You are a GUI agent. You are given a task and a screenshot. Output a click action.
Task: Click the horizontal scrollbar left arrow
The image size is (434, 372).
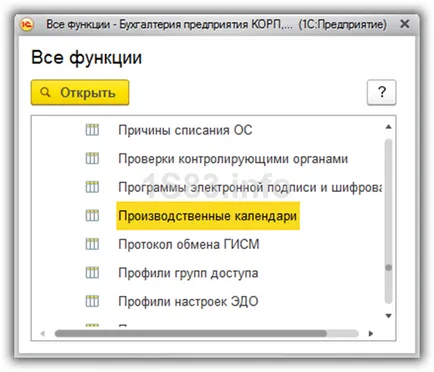pos(42,333)
